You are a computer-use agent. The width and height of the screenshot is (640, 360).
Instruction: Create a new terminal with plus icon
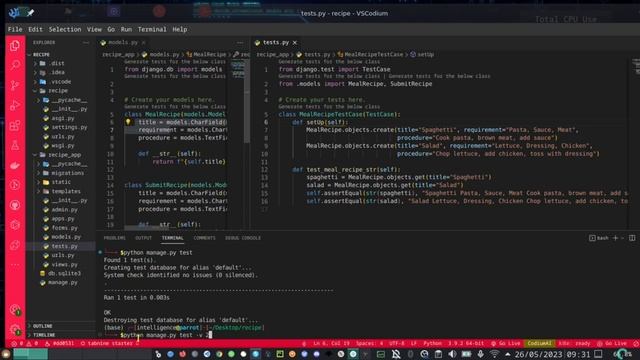pos(616,238)
